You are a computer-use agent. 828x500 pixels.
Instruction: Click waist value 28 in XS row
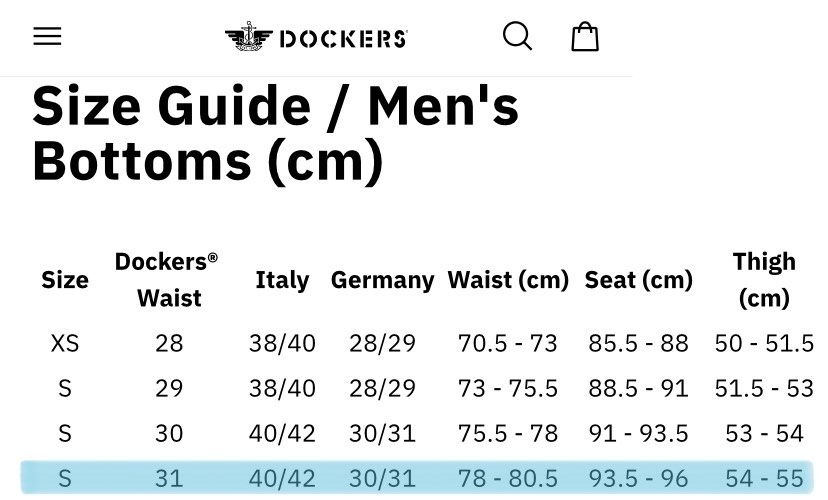tap(169, 344)
